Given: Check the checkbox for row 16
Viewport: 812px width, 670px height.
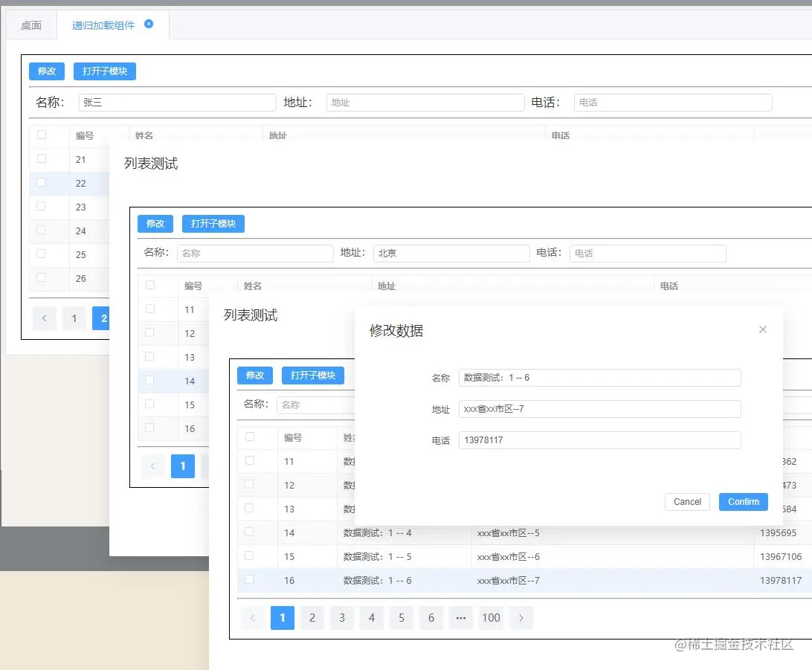Looking at the screenshot, I should point(248,580).
